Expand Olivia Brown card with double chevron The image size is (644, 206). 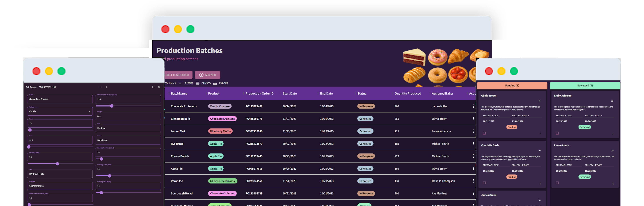pyautogui.click(x=540, y=101)
